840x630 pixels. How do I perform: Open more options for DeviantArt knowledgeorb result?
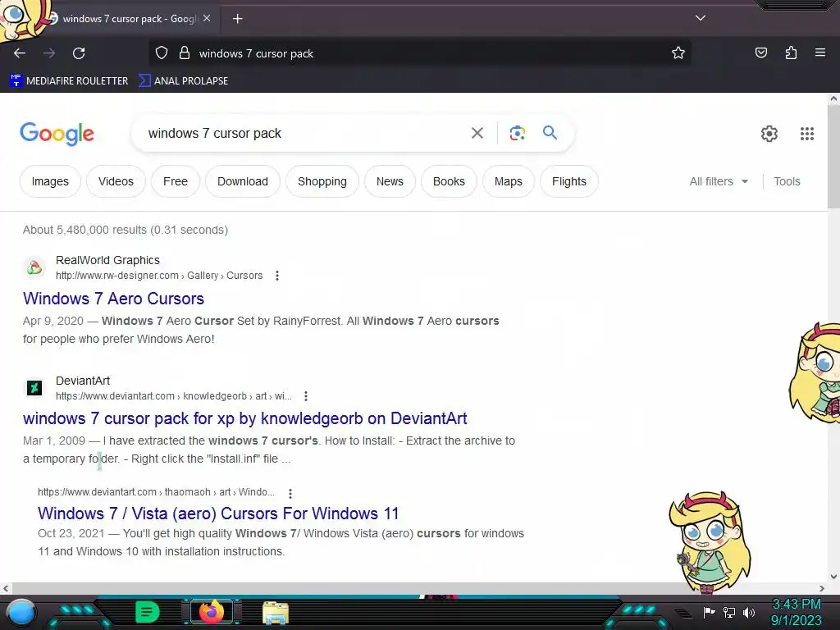[305, 396]
